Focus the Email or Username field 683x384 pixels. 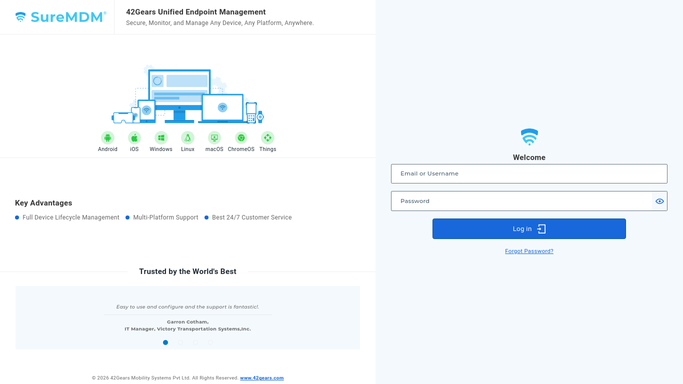[529, 174]
